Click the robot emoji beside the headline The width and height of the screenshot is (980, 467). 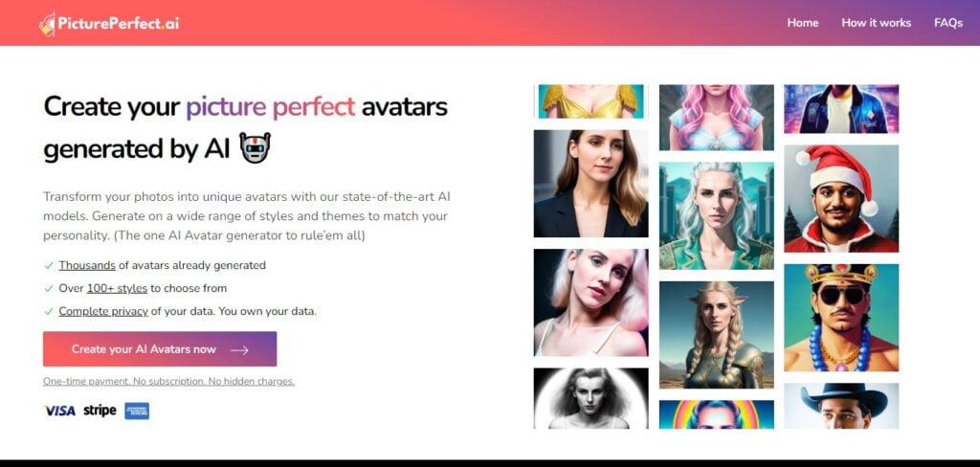pyautogui.click(x=255, y=148)
